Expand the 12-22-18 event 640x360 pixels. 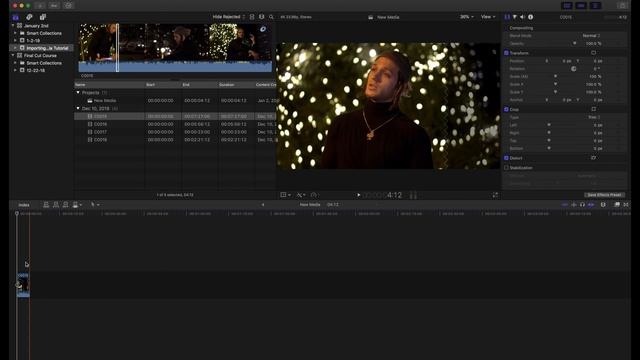coord(16,70)
